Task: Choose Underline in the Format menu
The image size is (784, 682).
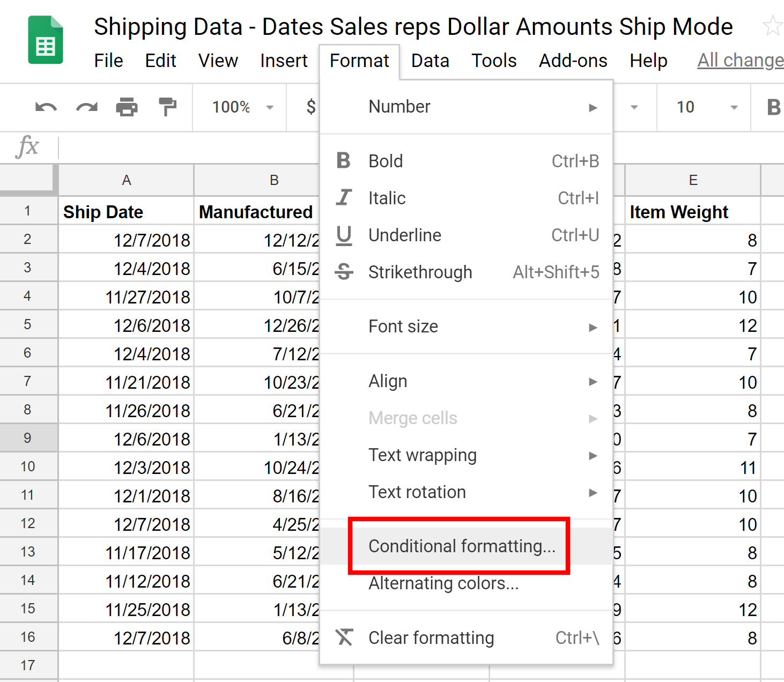Action: (467, 235)
